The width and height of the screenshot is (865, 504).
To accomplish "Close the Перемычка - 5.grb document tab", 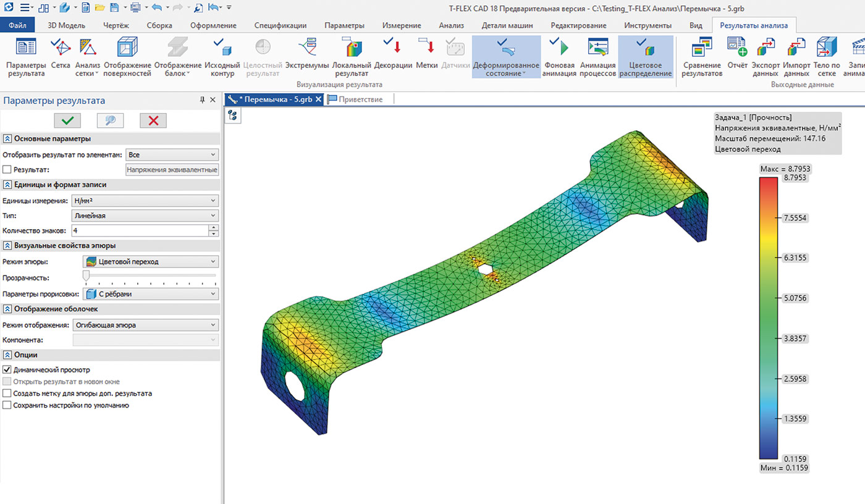I will (x=319, y=99).
